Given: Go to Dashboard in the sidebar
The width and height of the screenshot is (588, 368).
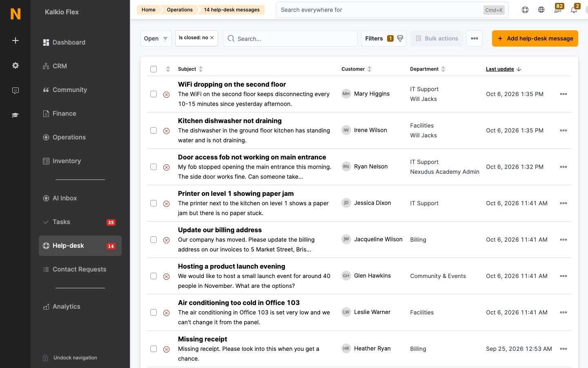Looking at the screenshot, I should pyautogui.click(x=80, y=43).
